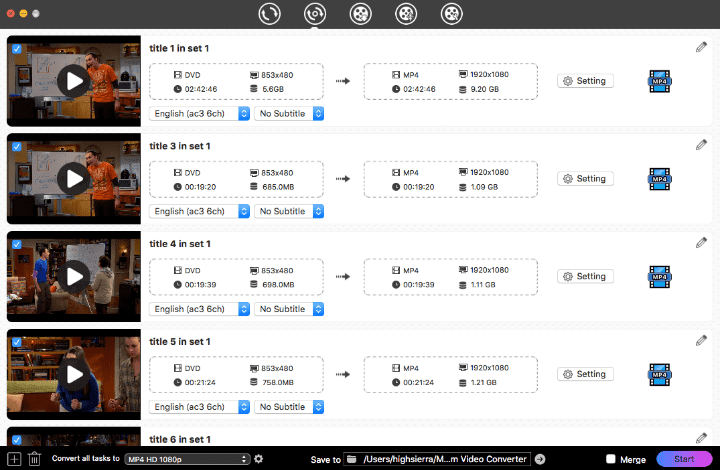Select the title 1 in set 1 name
Viewport: 720px width, 470px height.
pos(179,48)
